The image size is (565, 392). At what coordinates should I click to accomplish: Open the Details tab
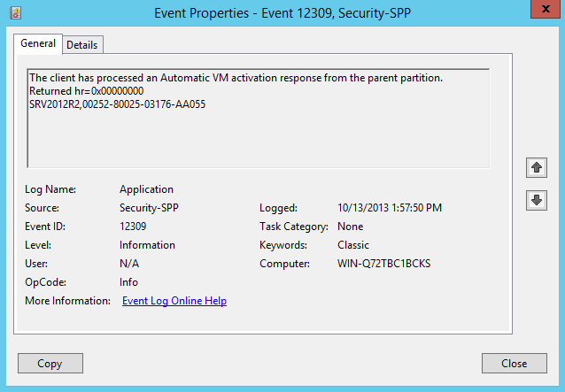[82, 44]
